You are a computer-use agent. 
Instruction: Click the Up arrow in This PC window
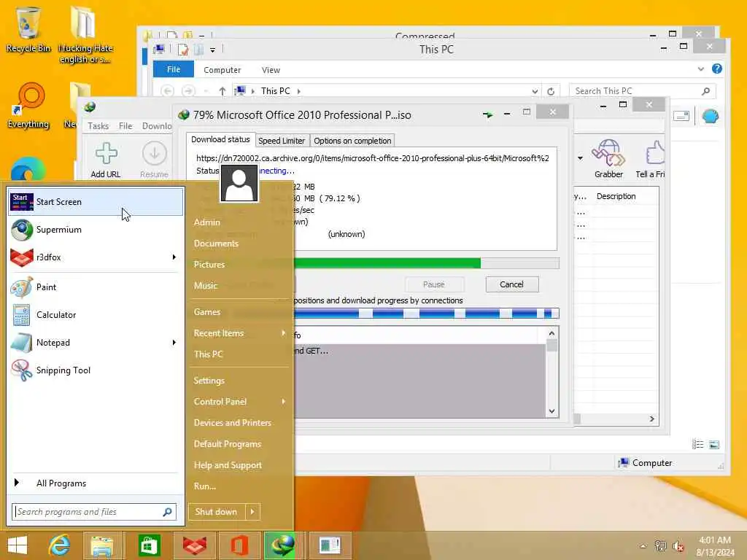(222, 91)
